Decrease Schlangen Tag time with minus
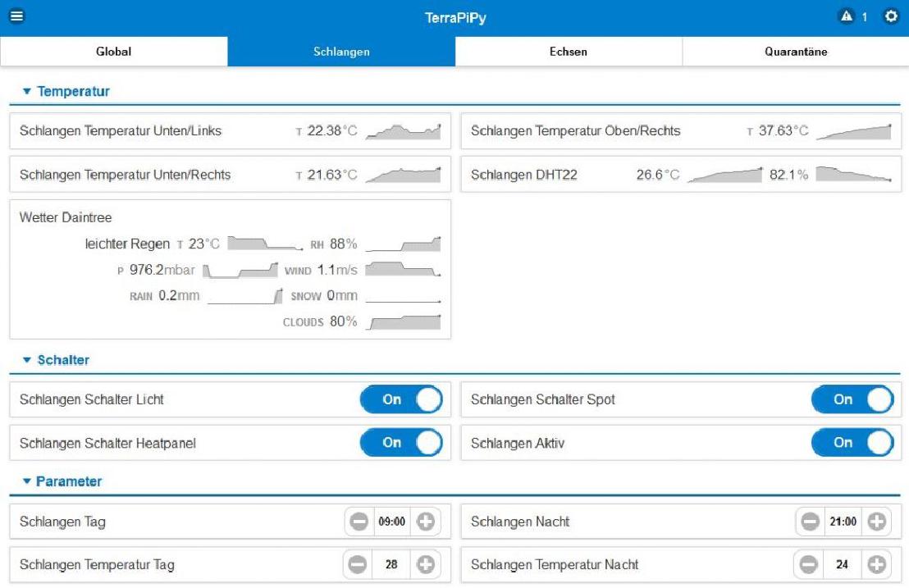 (359, 522)
